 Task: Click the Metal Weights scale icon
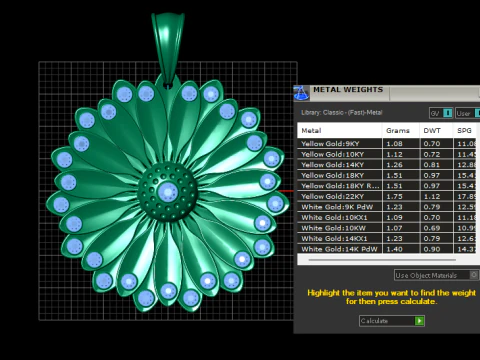[301, 93]
